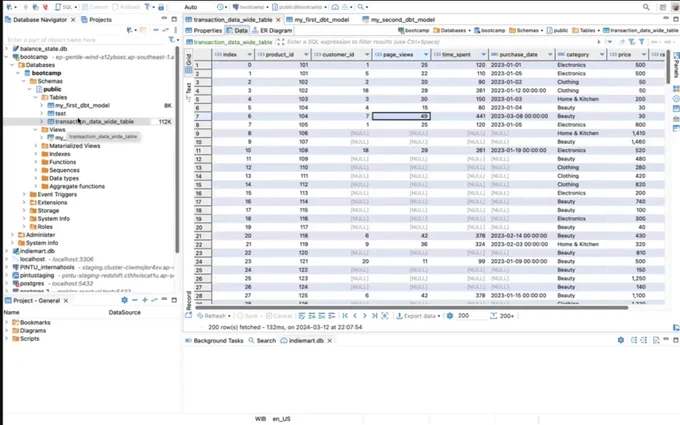Go to previous row arrow
Viewport: 680px width, 425px height.
pos(355,316)
